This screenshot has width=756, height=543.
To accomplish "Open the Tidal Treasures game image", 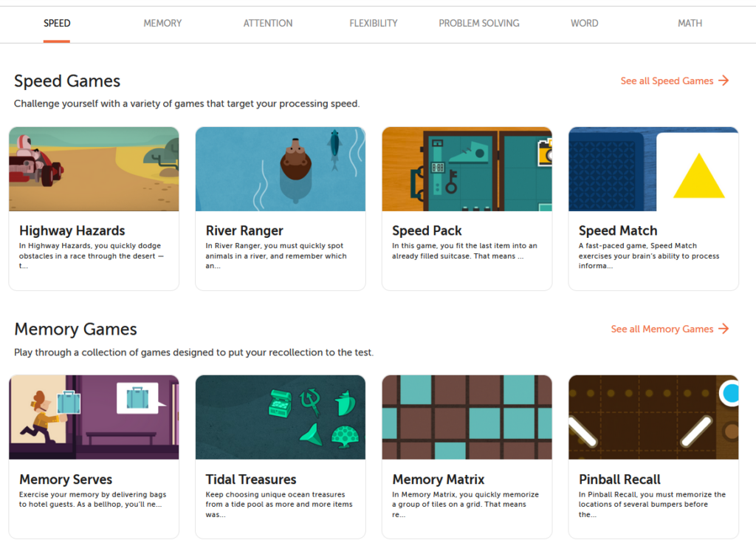I will (281, 417).
